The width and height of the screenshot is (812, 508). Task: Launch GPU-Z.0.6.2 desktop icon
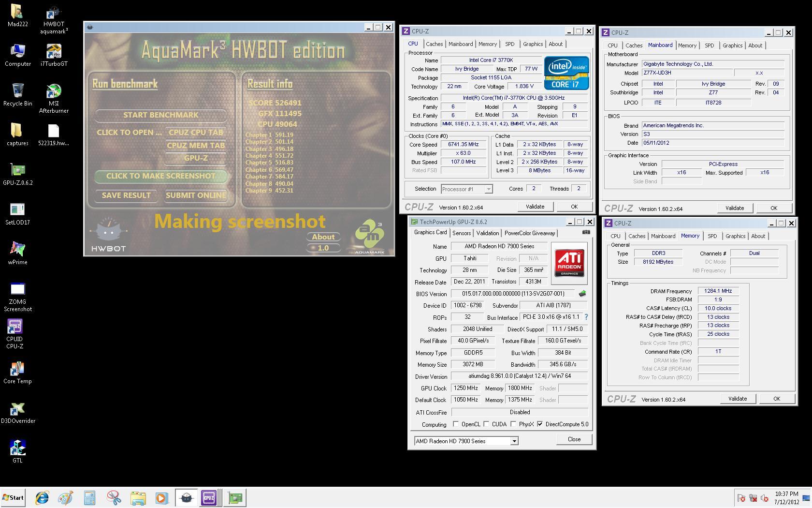click(17, 174)
